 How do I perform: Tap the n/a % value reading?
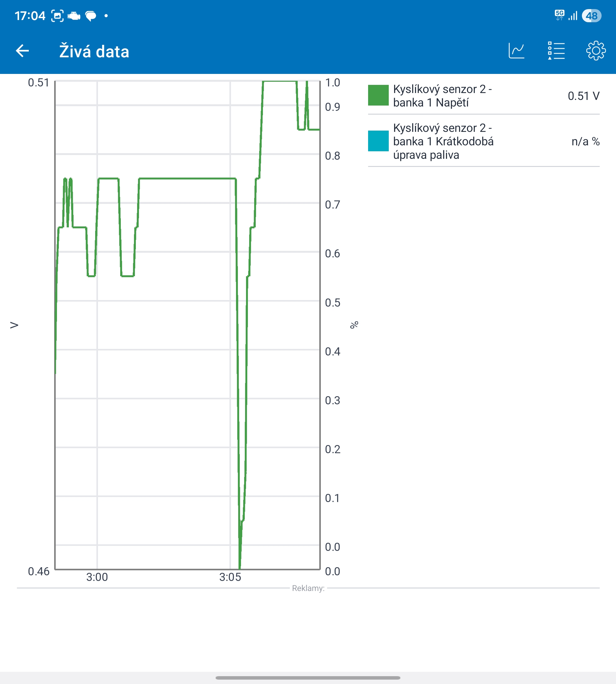click(x=585, y=142)
